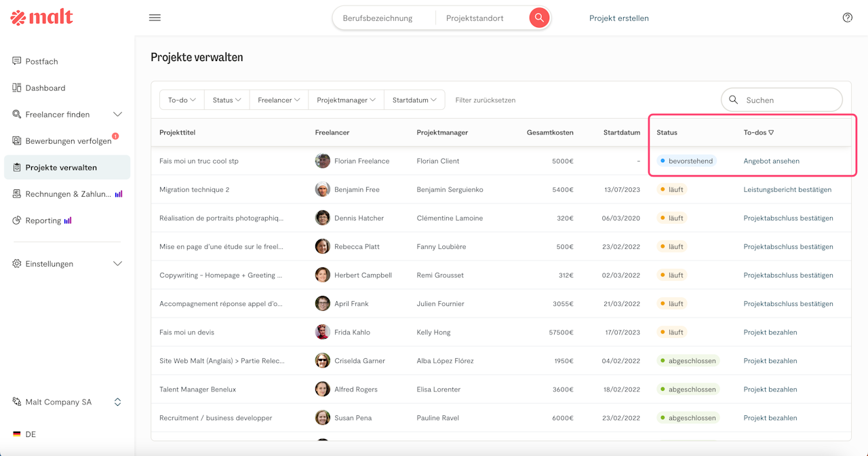The width and height of the screenshot is (868, 456).
Task: Toggle the hamburger menu icon
Action: coord(155,18)
